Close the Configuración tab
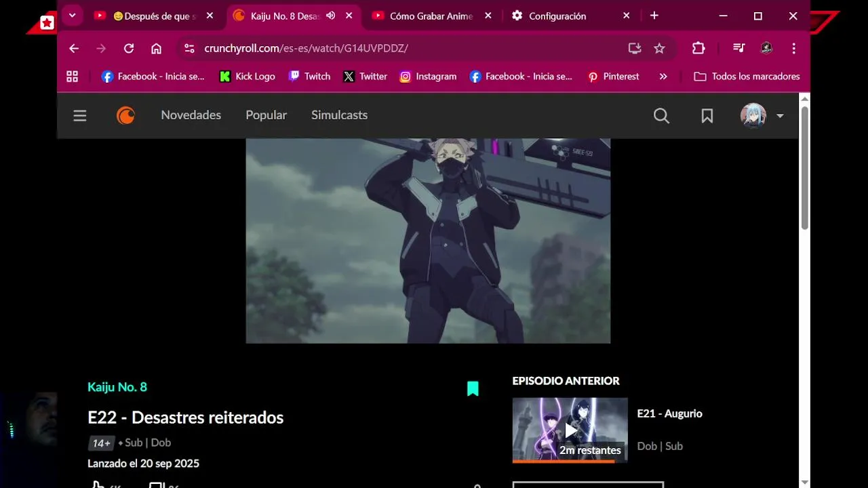Image resolution: width=868 pixels, height=488 pixels. point(627,16)
